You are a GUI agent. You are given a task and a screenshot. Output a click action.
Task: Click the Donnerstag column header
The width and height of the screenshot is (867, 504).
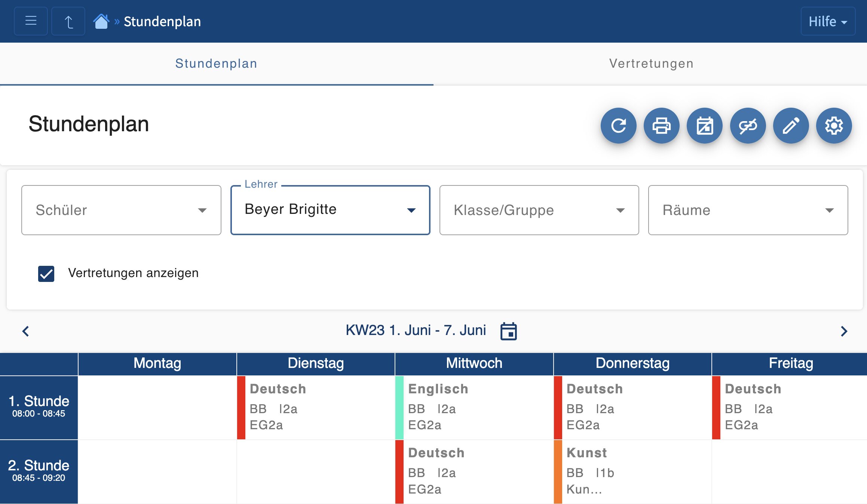pos(632,363)
